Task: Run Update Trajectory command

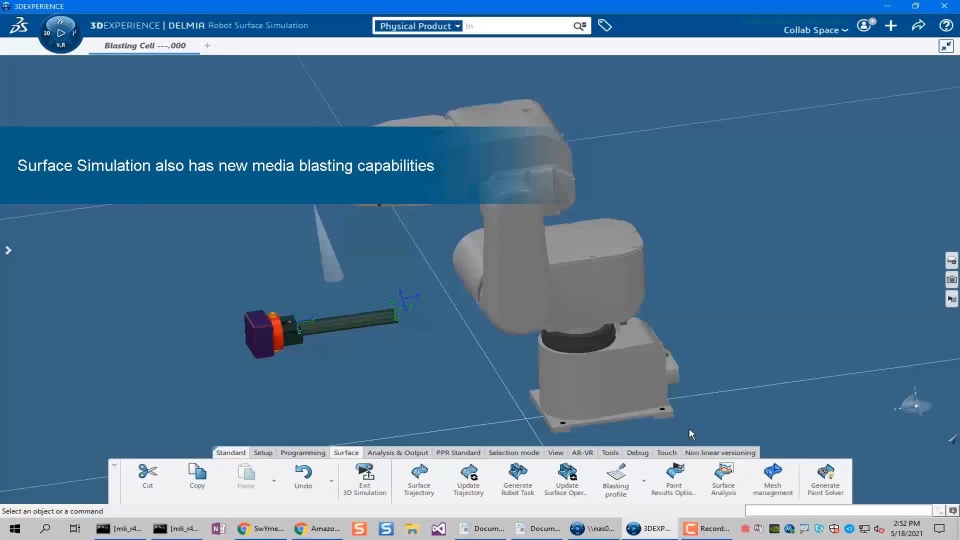Action: coord(468,479)
